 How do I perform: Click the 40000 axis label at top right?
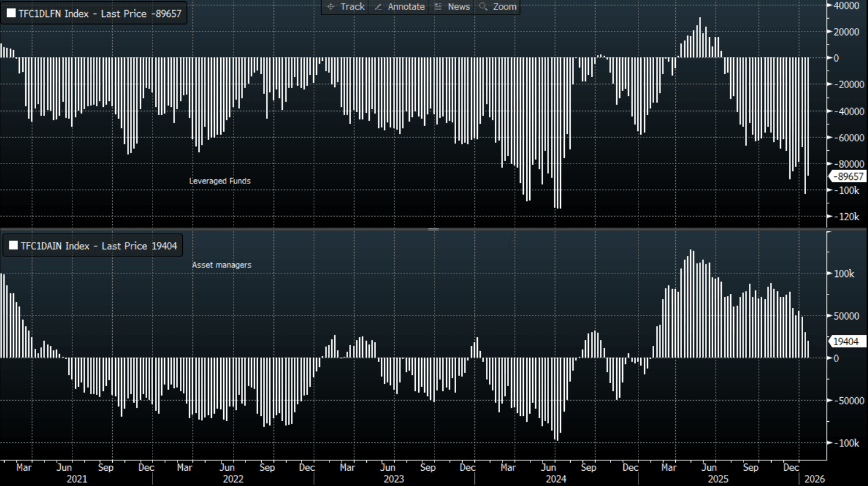pos(846,6)
